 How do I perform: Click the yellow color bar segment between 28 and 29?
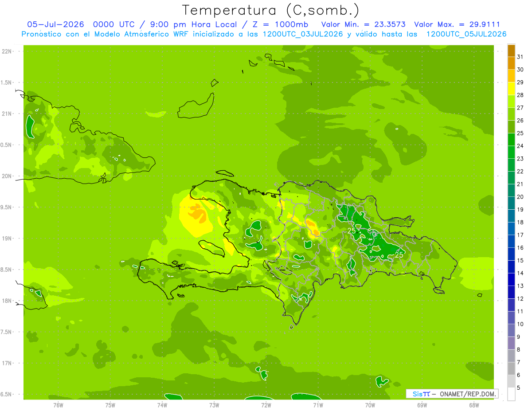point(511,89)
